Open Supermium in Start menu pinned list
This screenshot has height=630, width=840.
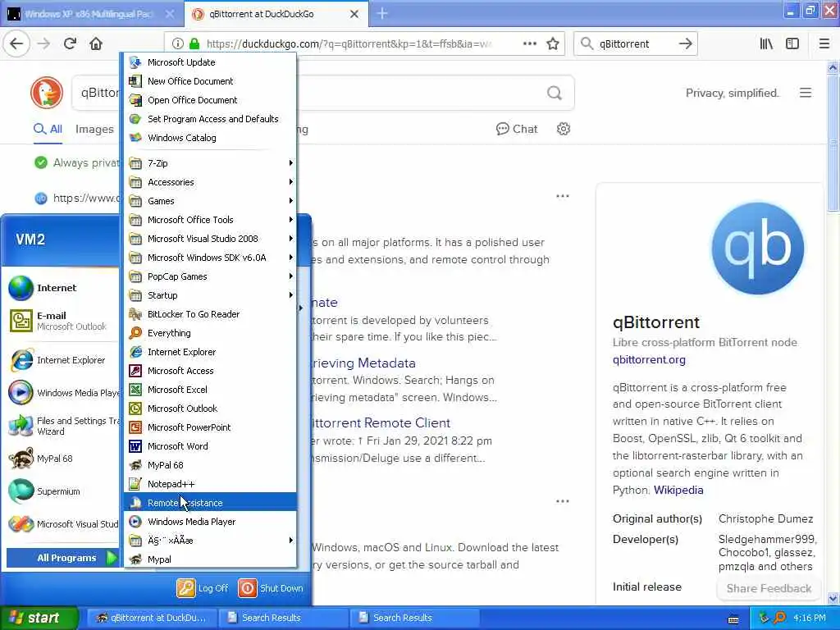pyautogui.click(x=62, y=491)
